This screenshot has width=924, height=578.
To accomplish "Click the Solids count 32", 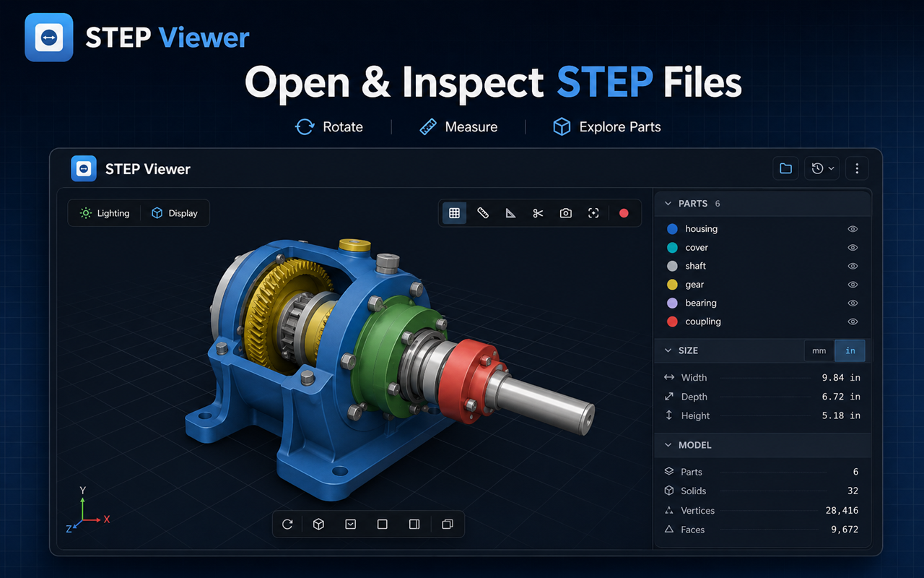I will pyautogui.click(x=853, y=491).
